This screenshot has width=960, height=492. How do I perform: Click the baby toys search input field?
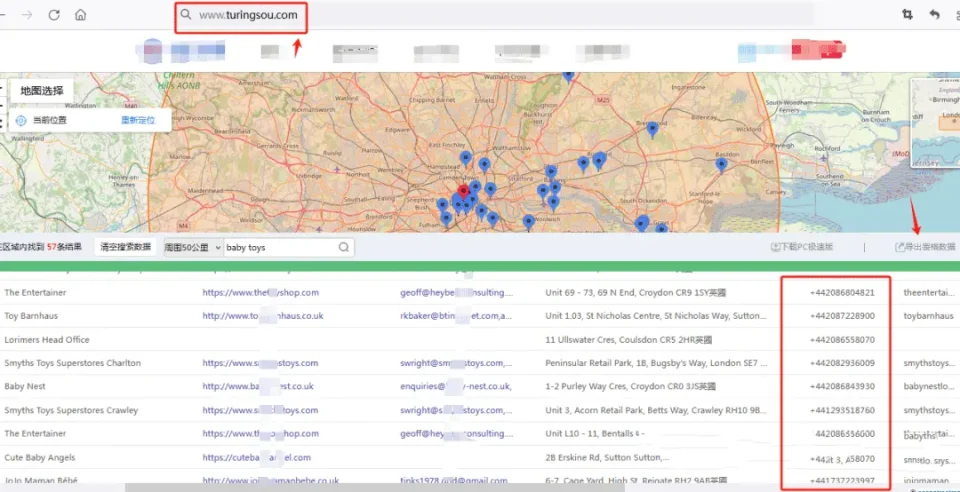click(x=280, y=247)
